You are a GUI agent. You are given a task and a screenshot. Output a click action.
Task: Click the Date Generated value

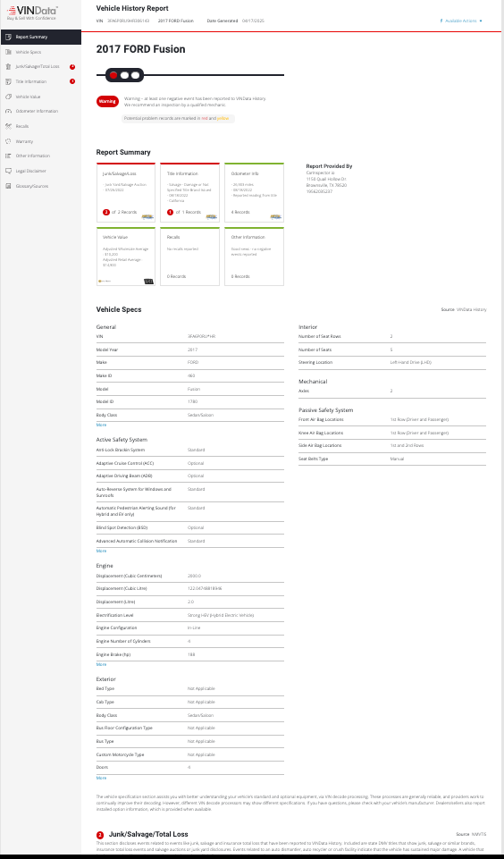pos(253,21)
